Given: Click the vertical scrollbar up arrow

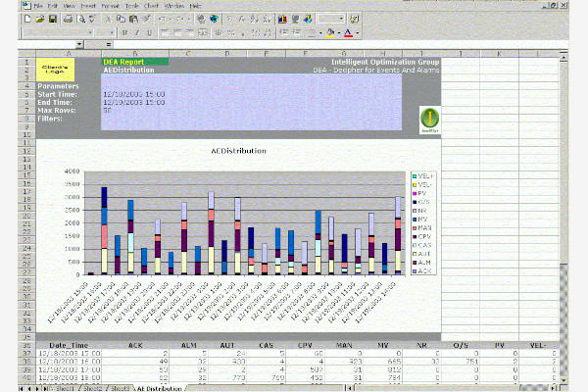Looking at the screenshot, I should (562, 56).
